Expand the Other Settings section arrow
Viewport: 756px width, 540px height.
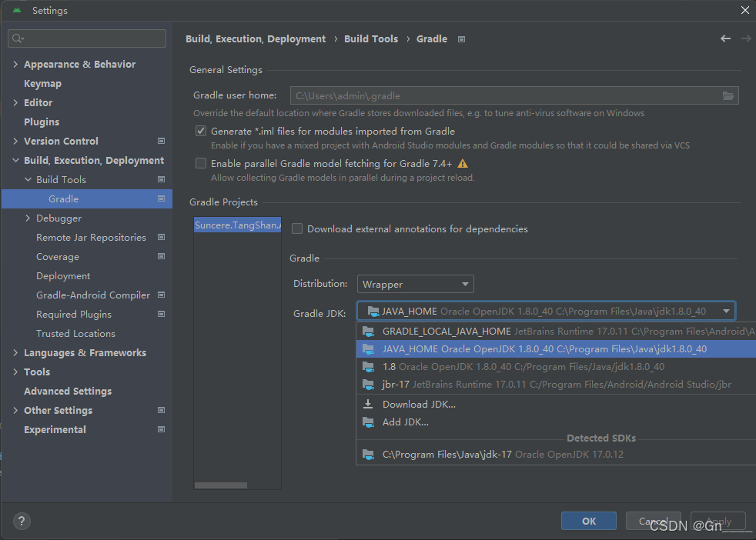15,411
